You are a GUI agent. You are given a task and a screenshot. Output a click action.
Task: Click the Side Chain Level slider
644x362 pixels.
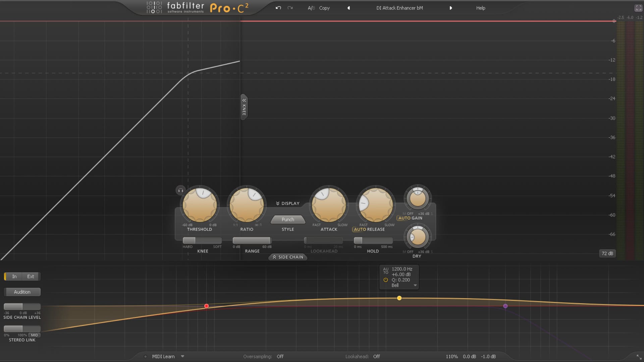22,307
